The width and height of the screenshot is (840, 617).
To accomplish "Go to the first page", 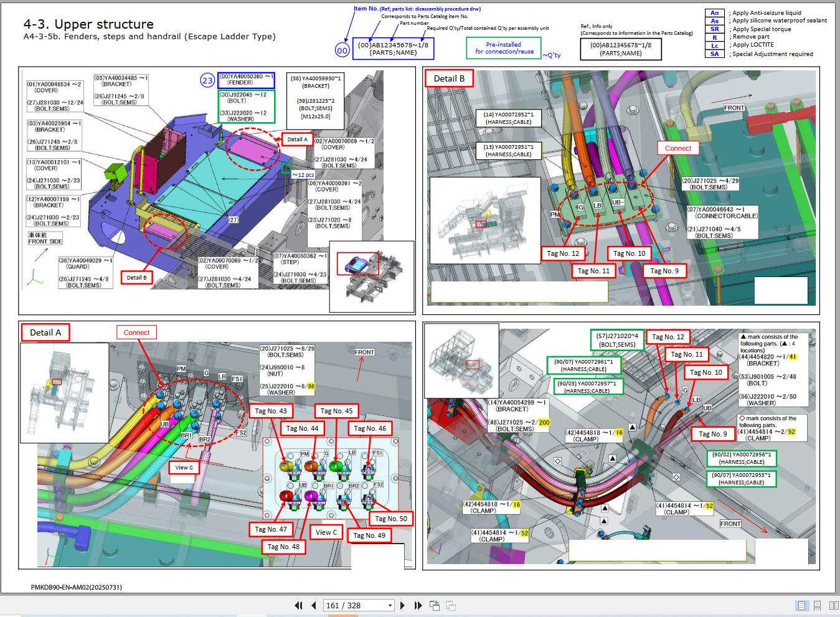I will (x=298, y=605).
